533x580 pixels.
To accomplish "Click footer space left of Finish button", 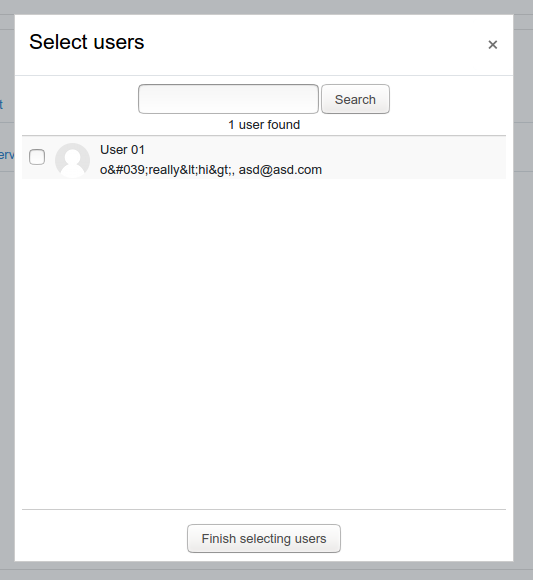I will tap(104, 539).
